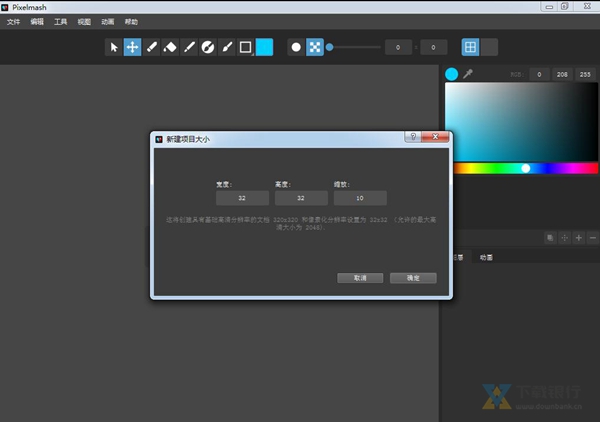Image resolution: width=600 pixels, height=422 pixels.
Task: Select the move (cross arrows) tool
Action: (132, 47)
